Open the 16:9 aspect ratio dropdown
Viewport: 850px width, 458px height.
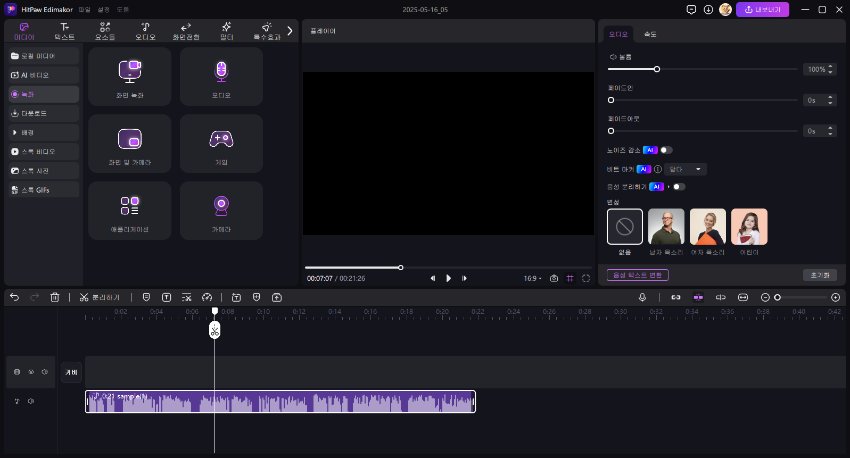tap(532, 278)
